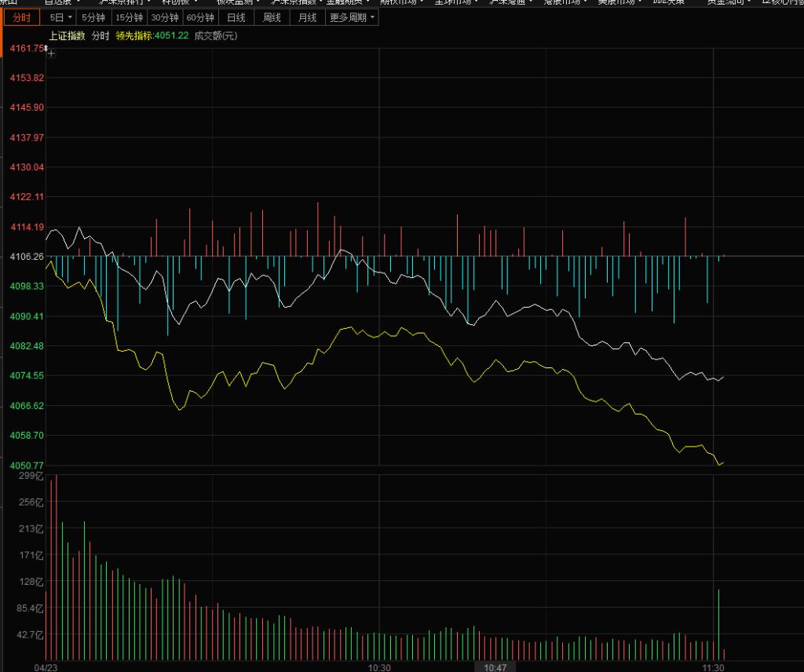Show the 日线 daily chart
This screenshot has width=804, height=672.
click(x=236, y=17)
